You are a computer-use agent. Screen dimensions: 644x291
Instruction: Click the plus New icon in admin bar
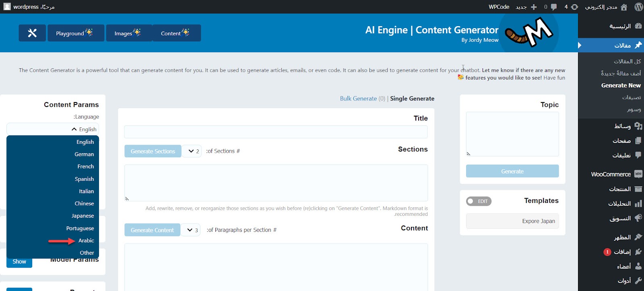pyautogui.click(x=534, y=7)
